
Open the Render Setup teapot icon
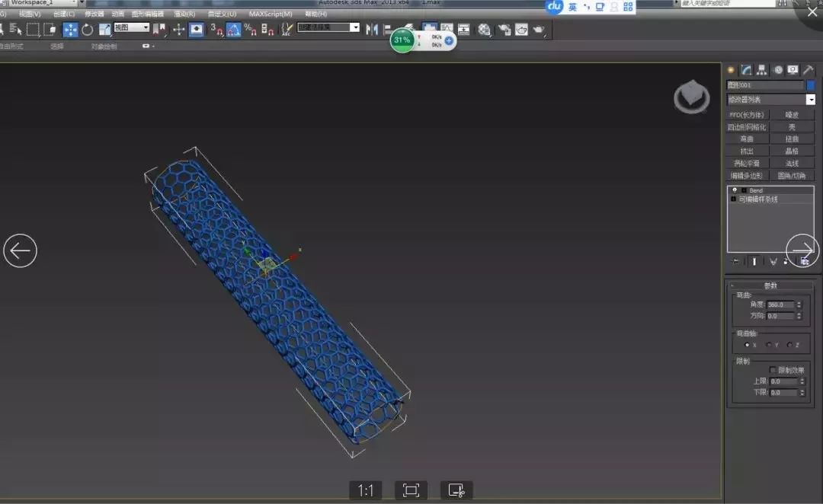tap(504, 30)
